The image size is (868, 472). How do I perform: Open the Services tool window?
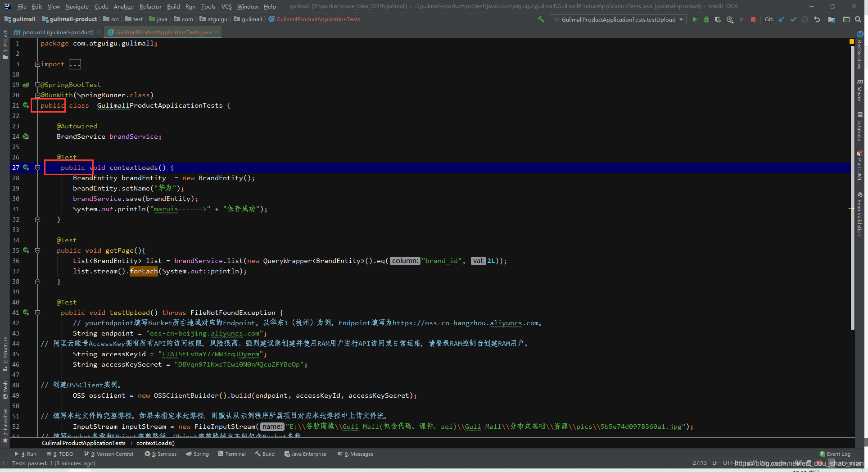pyautogui.click(x=161, y=454)
